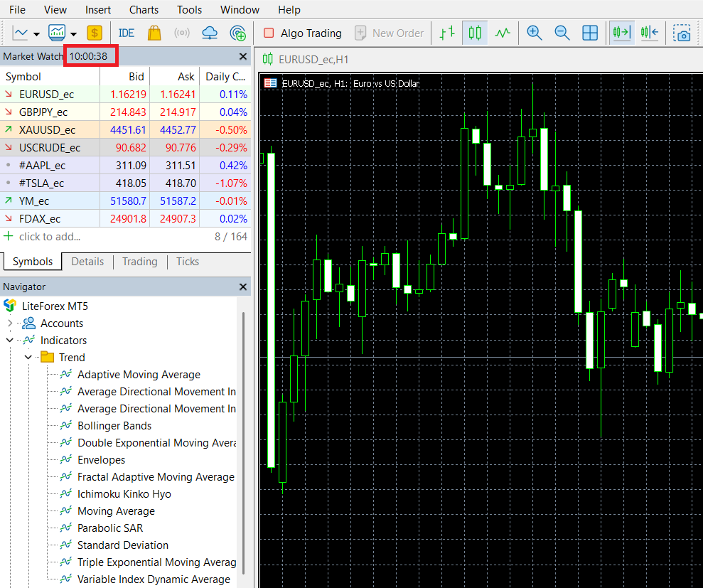Select the GBPJPY_ec symbol row
Image resolution: width=703 pixels, height=588 pixels.
[126, 112]
